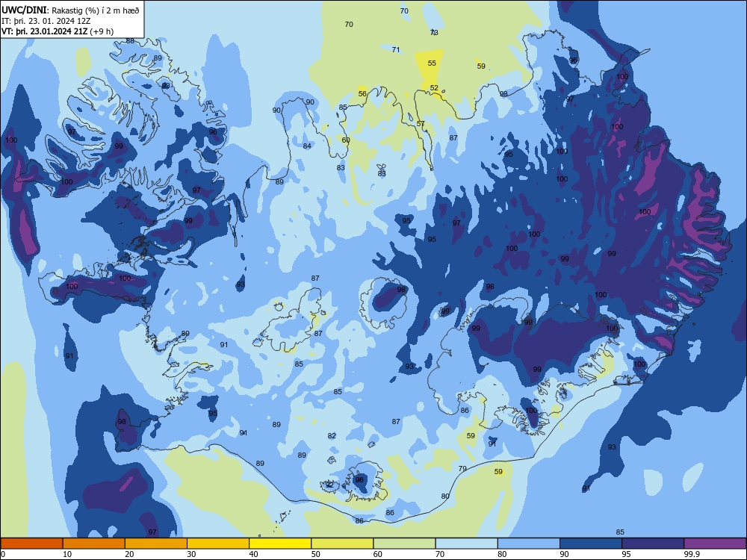Click the '20' legend scale label
The width and height of the screenshot is (747, 560).
coord(129,554)
